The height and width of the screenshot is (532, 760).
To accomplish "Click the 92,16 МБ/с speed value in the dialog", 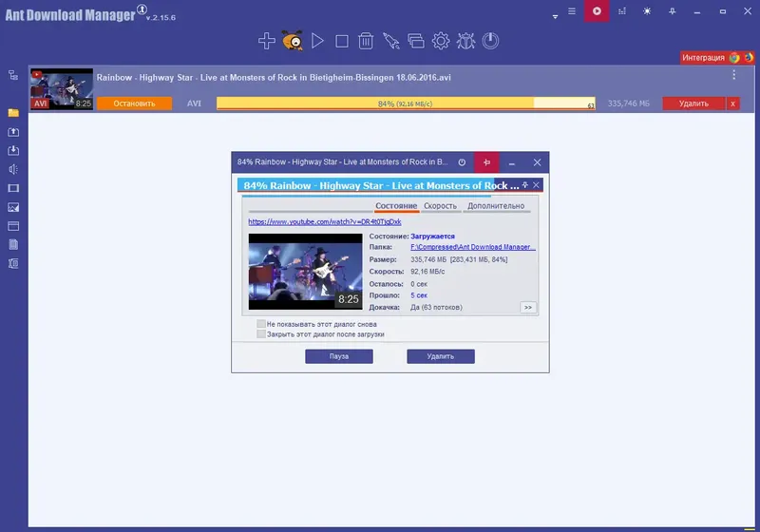I will tap(427, 272).
